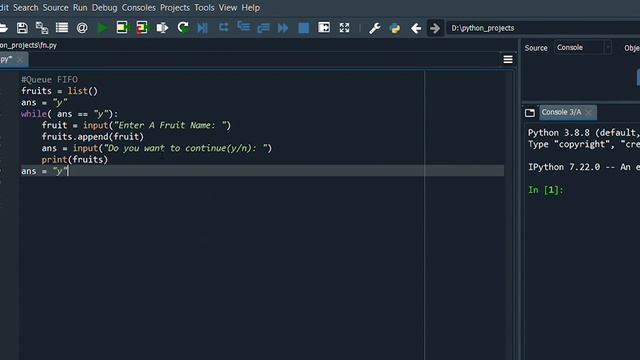
Task: Expand the Source Console dropdown
Action: 582,48
